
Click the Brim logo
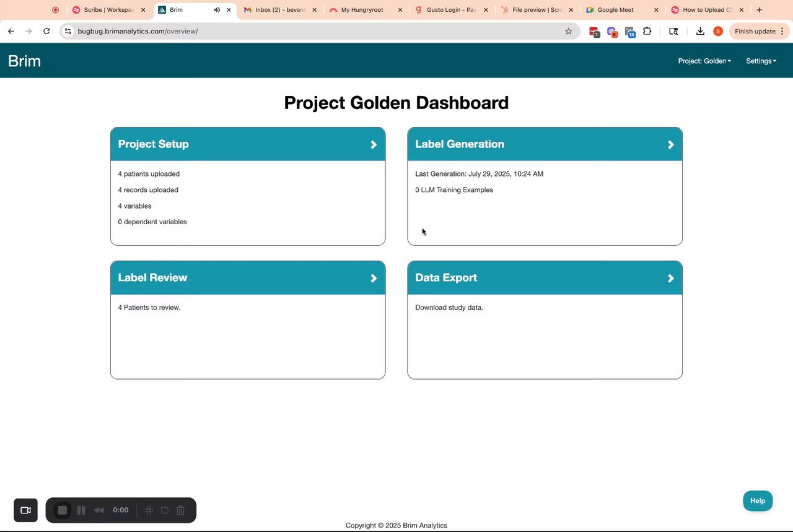coord(24,61)
